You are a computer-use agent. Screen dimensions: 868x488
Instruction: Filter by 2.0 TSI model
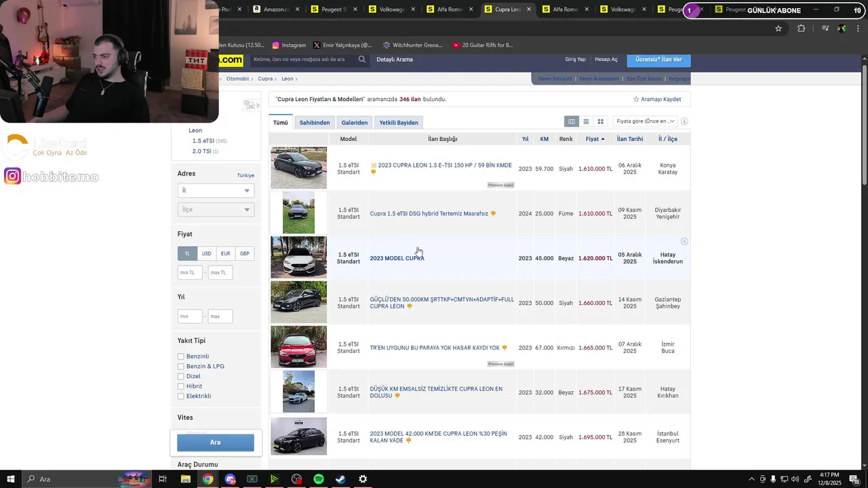click(202, 151)
